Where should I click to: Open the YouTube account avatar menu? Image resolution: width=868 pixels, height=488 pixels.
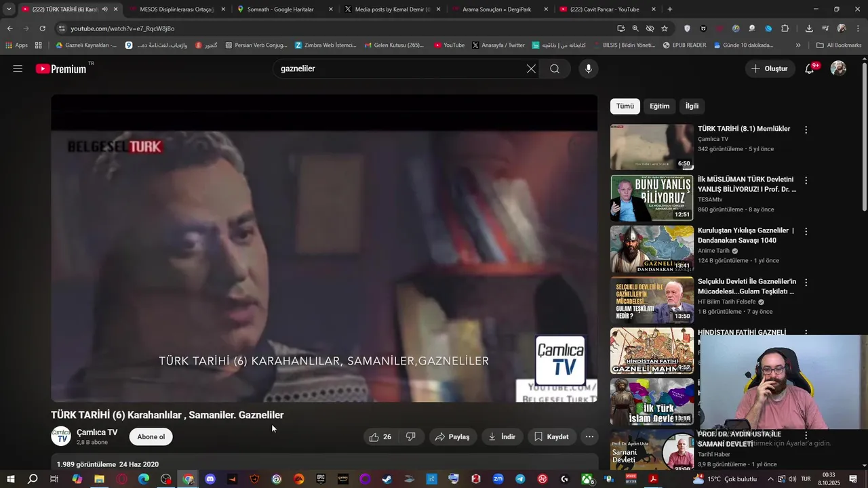(x=839, y=68)
